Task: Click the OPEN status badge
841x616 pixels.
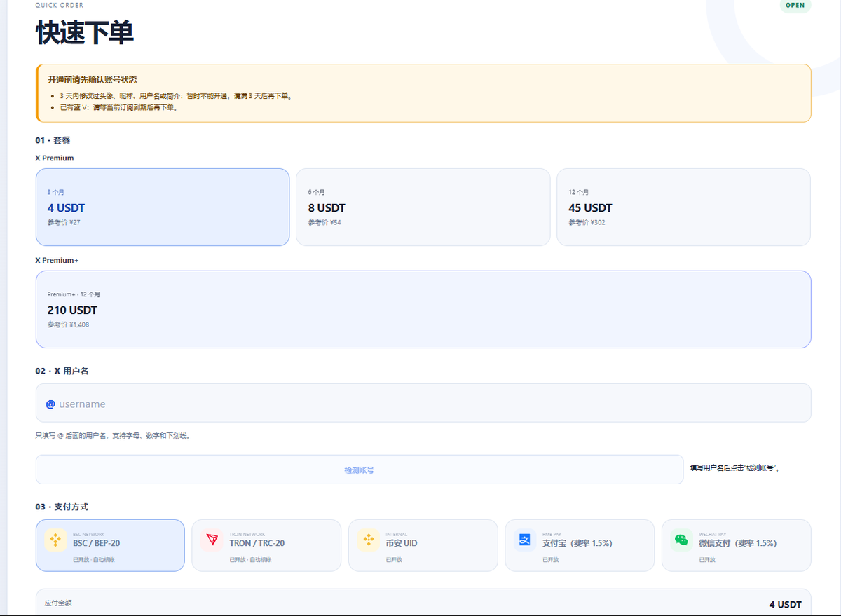Action: coord(795,5)
